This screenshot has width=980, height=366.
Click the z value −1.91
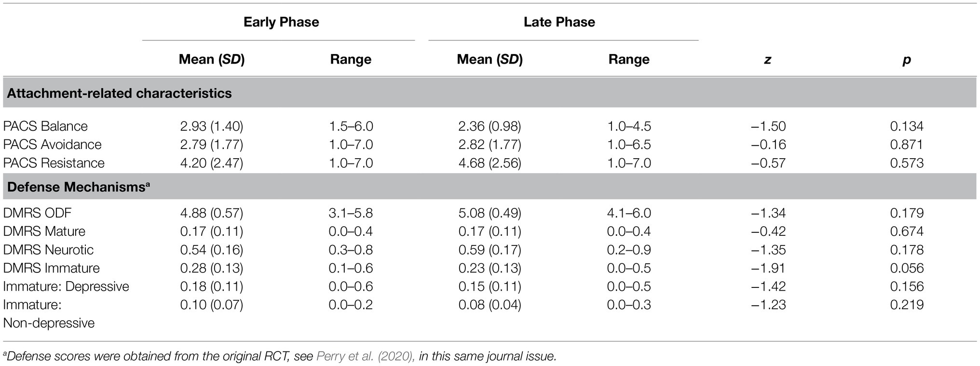coord(768,268)
